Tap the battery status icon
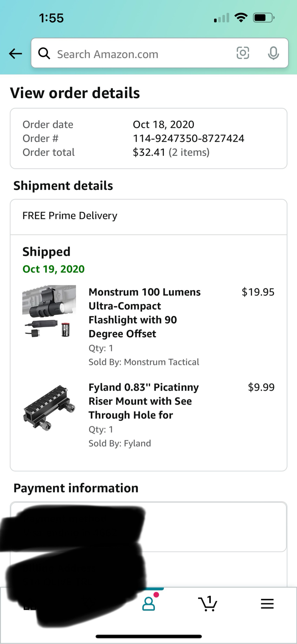The image size is (297, 644). pyautogui.click(x=264, y=18)
